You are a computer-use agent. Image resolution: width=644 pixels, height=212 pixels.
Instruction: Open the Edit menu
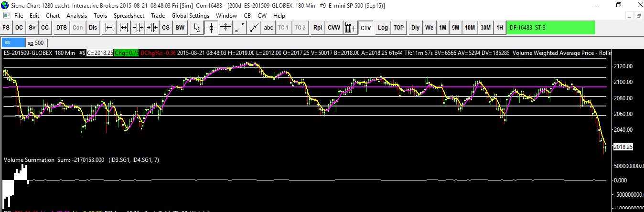pyautogui.click(x=34, y=16)
